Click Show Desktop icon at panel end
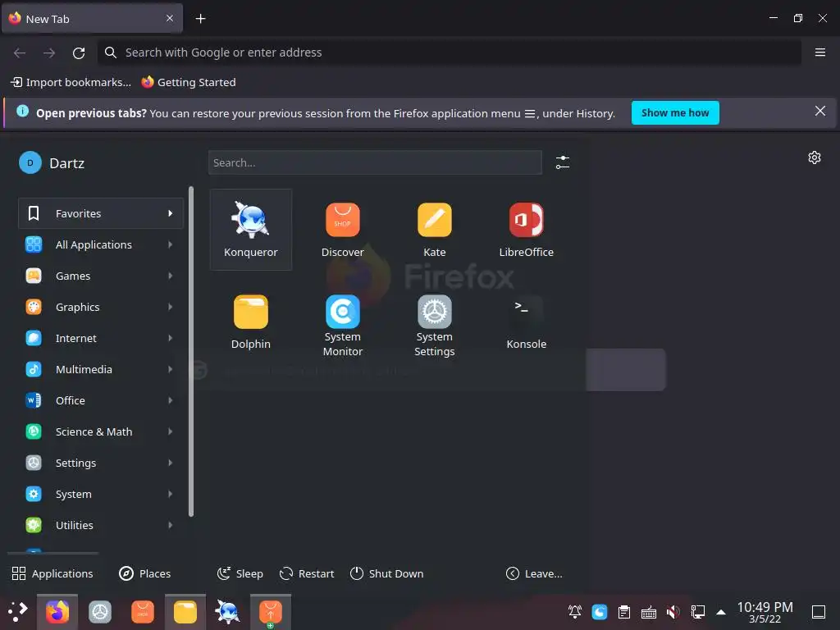840x630 pixels. pos(819,612)
